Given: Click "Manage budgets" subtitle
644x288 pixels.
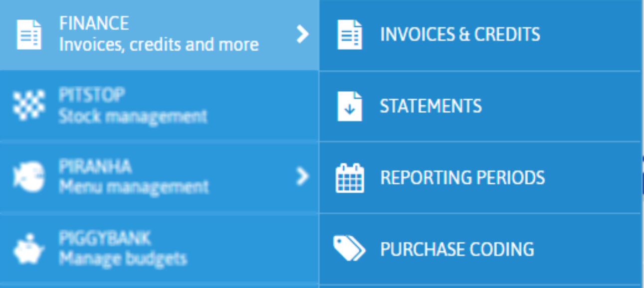Looking at the screenshot, I should click(x=123, y=259).
